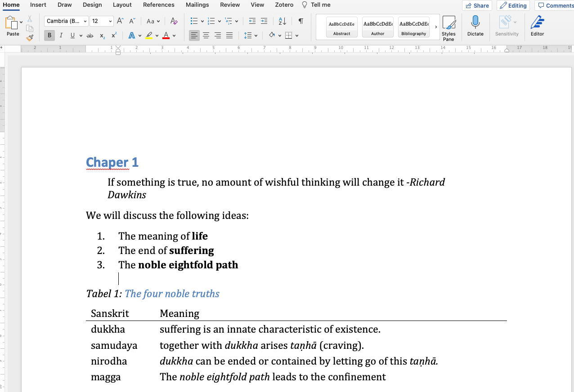Apply a numbered list format
Viewport: 574px width, 392px height.
[211, 21]
